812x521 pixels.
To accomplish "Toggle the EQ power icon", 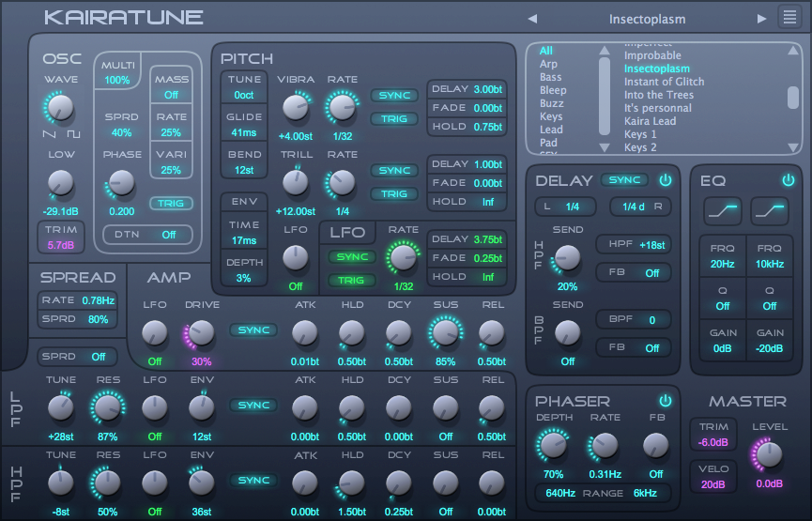I will (788, 180).
